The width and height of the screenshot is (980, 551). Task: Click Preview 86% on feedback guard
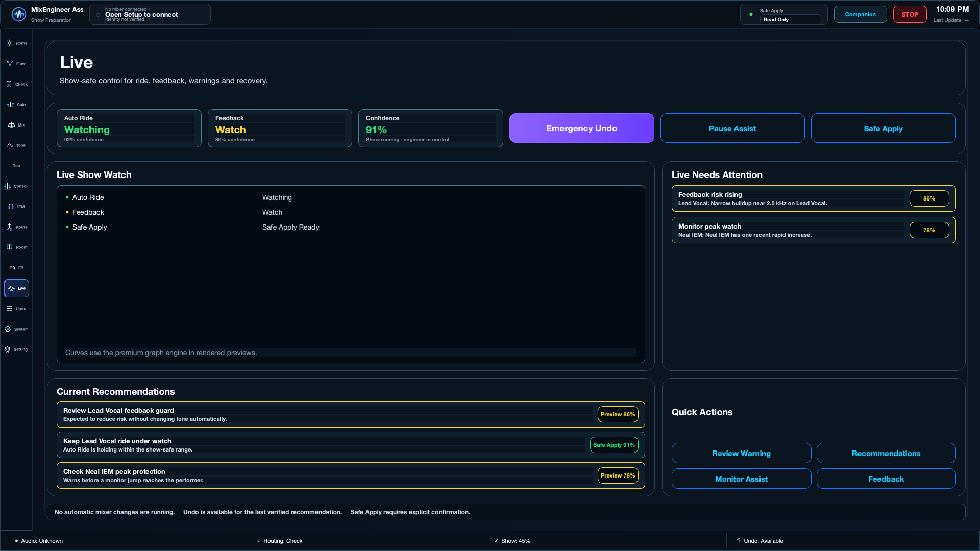(x=618, y=414)
